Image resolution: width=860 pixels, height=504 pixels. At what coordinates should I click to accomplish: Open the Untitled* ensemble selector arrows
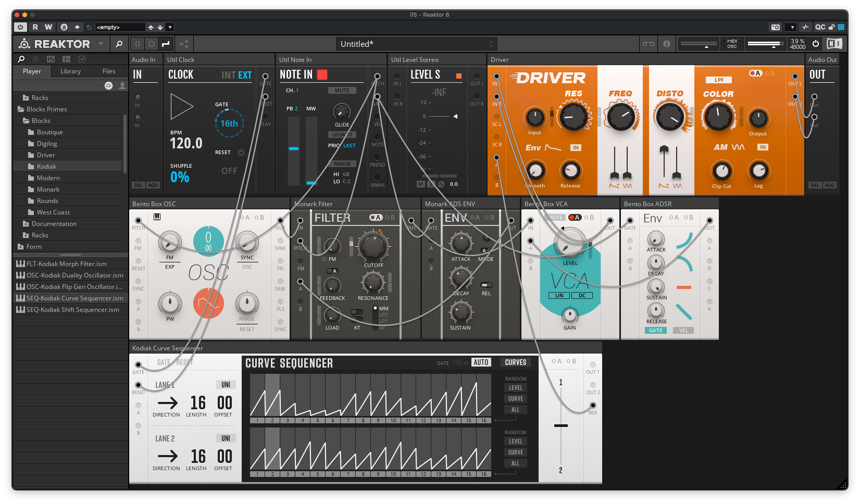coord(490,44)
